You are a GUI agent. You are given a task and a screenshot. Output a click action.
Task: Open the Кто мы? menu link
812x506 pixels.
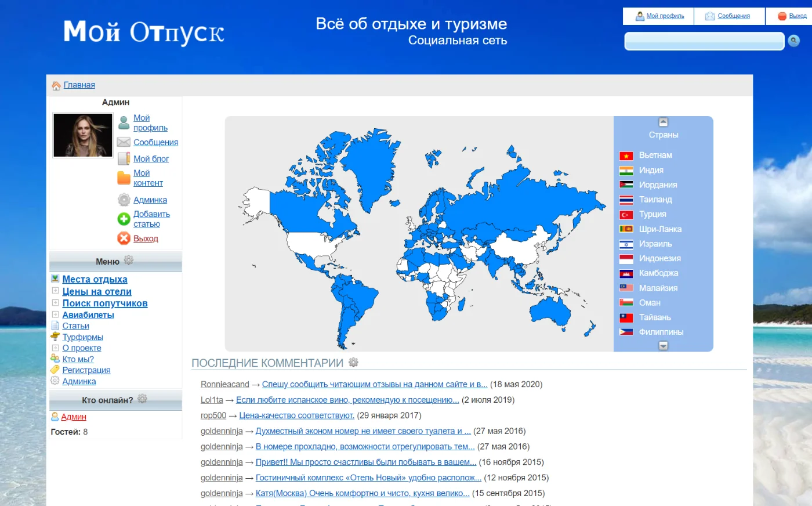click(78, 359)
